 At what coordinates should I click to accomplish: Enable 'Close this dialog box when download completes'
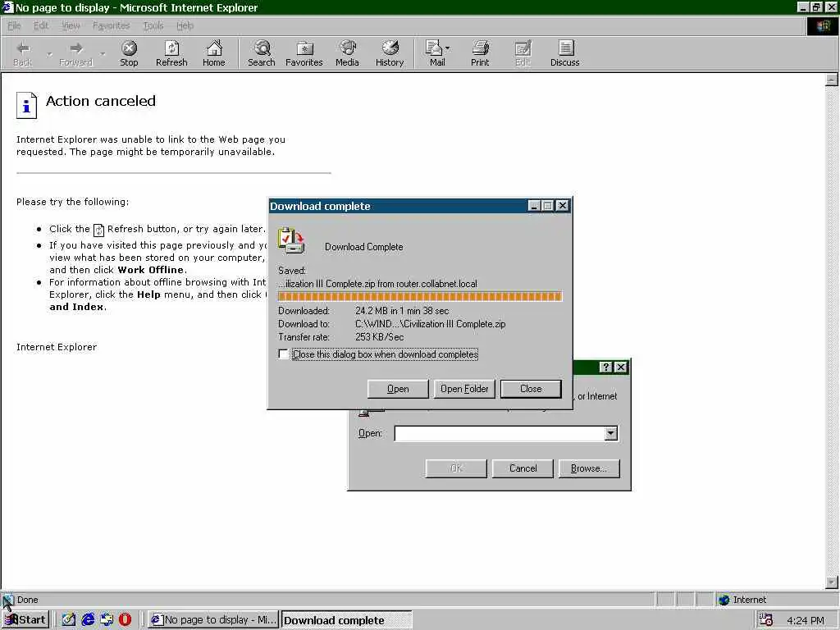(283, 354)
